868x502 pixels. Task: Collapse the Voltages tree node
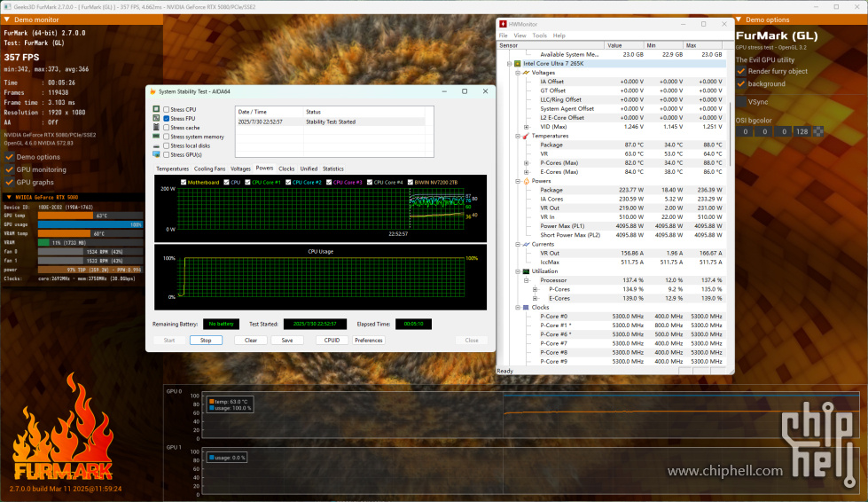point(518,73)
